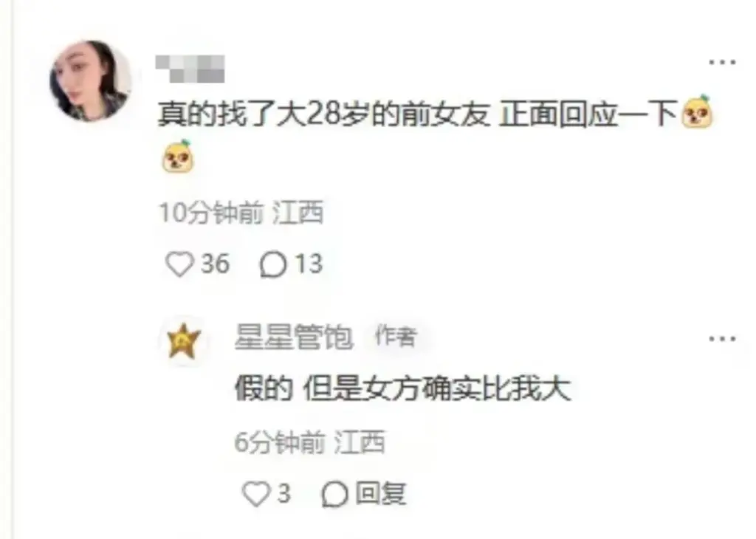Open the three-dot menu for the author's reply
The image size is (756, 539).
point(722,338)
